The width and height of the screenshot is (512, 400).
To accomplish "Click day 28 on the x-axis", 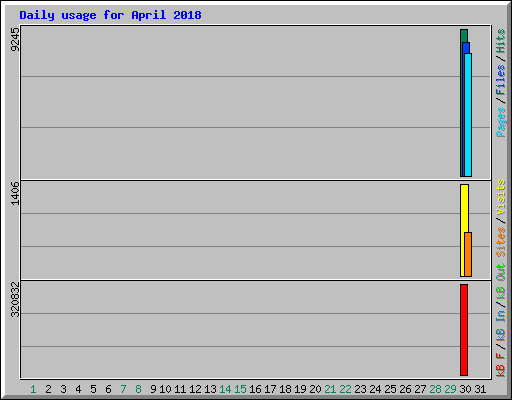I will 435,389.
